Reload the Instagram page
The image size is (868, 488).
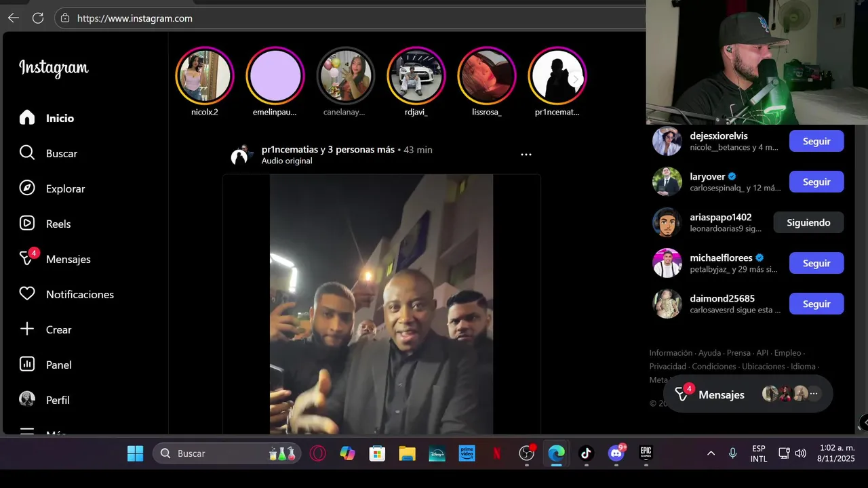tap(38, 18)
